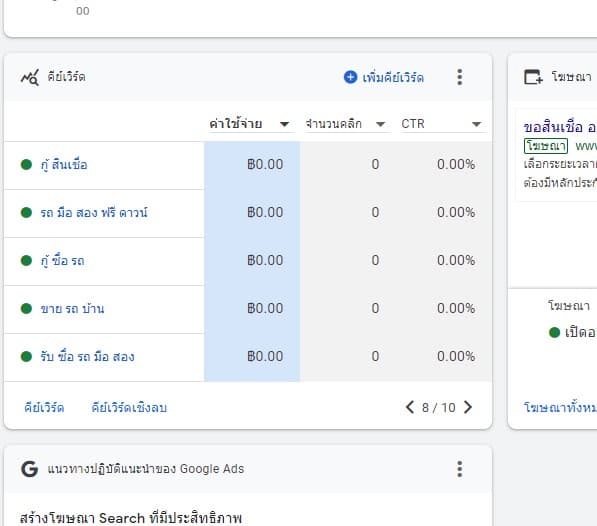Click the แนวทางปฏิบัติแนะนำของ Google Ads title
Viewport: 597px width, 526px height.
click(145, 469)
